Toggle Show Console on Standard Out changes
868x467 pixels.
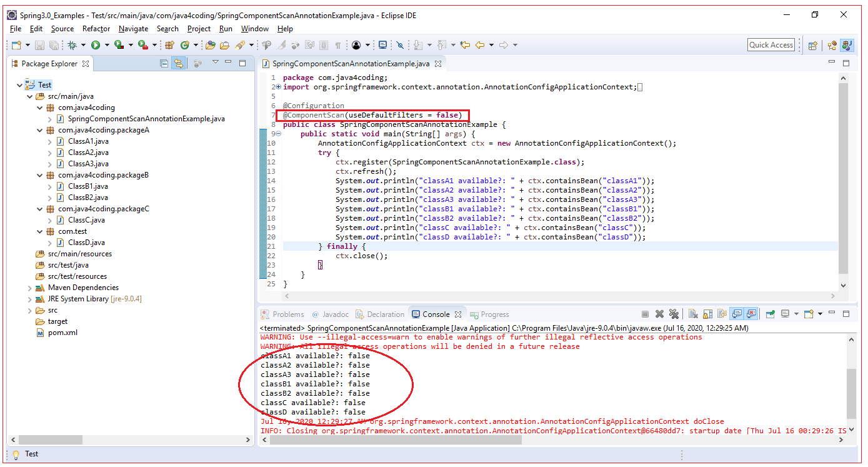click(x=736, y=314)
